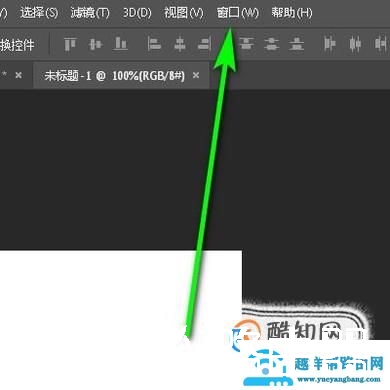Open the 选择(S) menu
This screenshot has width=390, height=390.
pos(39,13)
